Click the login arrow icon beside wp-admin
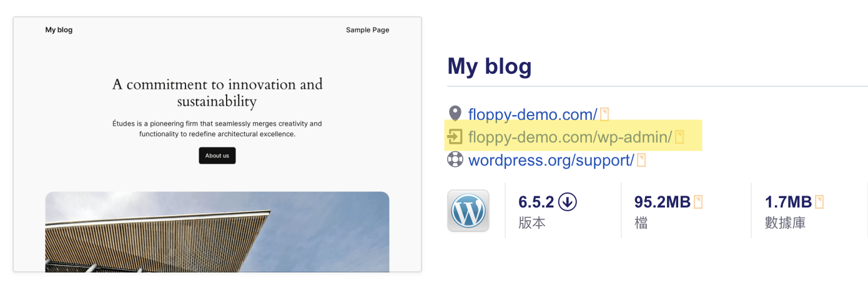868x290 pixels. (455, 137)
